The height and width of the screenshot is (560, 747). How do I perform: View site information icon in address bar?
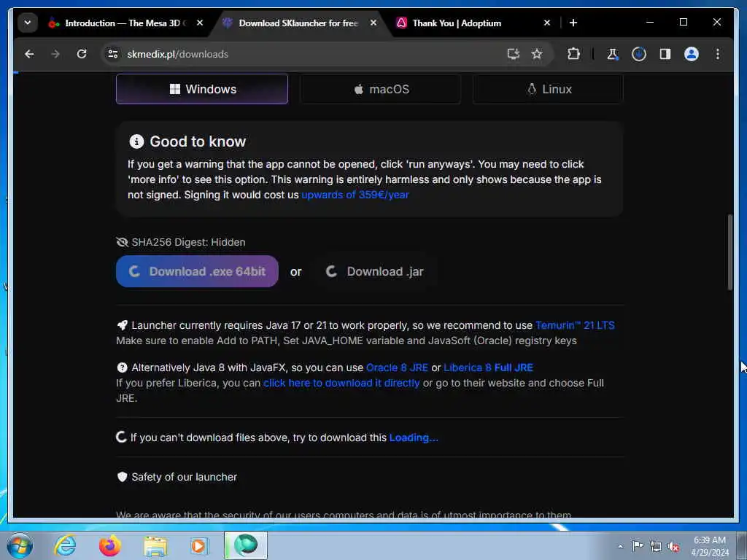point(113,54)
